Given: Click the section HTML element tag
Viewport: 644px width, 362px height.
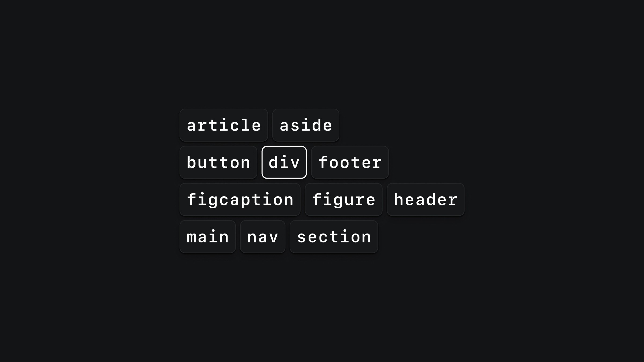Looking at the screenshot, I should point(334,237).
